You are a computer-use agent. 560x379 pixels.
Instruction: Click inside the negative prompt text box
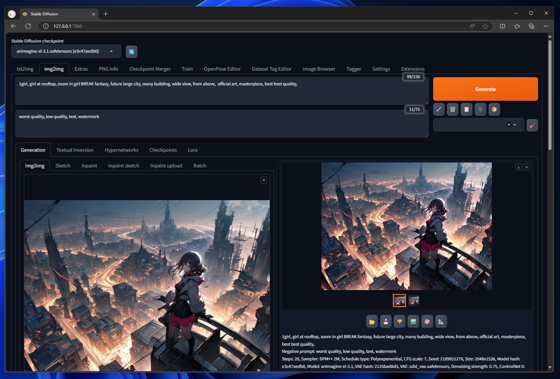pos(221,124)
